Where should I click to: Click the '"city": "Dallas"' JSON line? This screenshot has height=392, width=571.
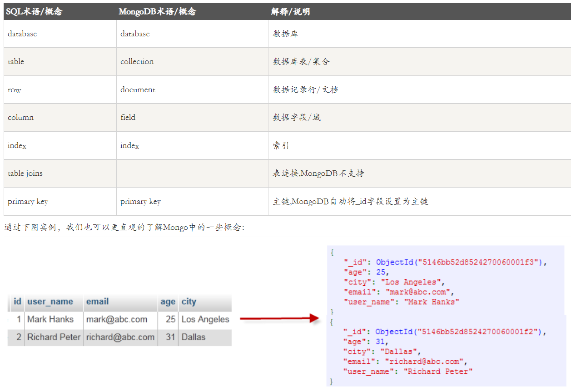[x=382, y=352]
